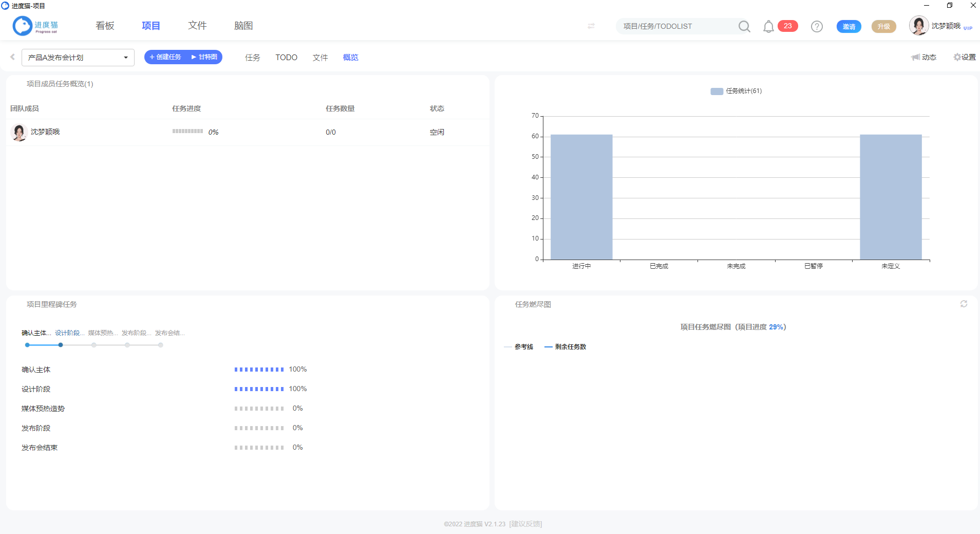The height and width of the screenshot is (534, 980).
Task: Click the 发布阶段 milestone row label
Action: 36,428
